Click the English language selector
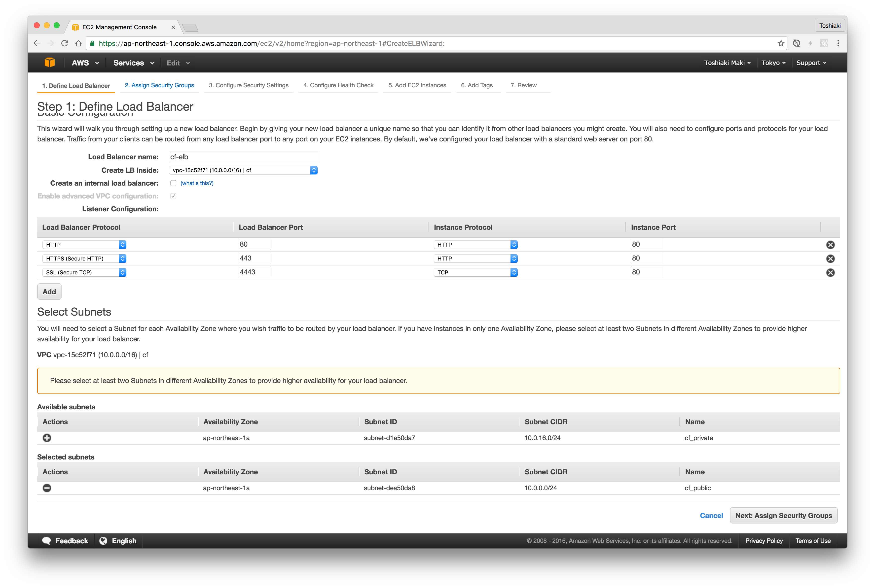Viewport: 875px width, 588px height. tap(124, 540)
